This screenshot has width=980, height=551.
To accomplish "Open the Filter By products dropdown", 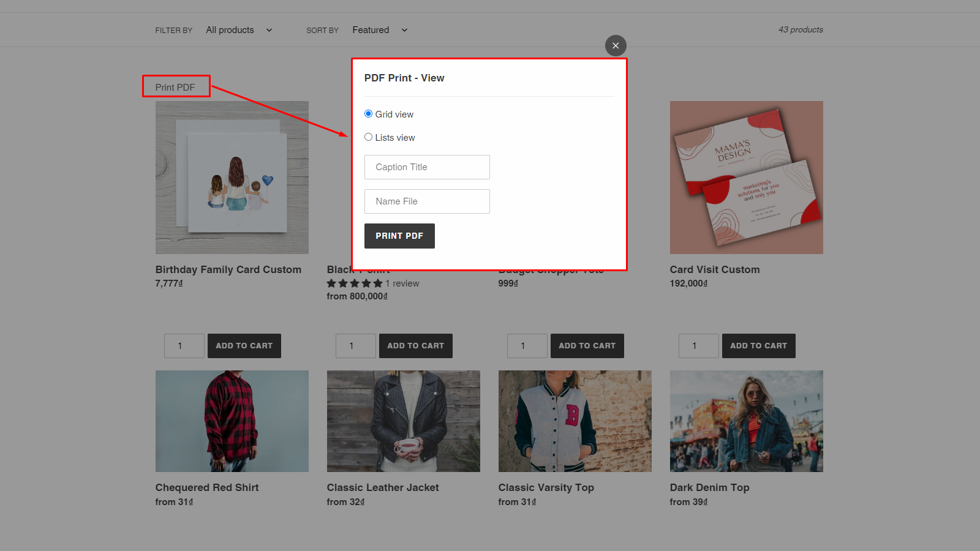I will (239, 29).
